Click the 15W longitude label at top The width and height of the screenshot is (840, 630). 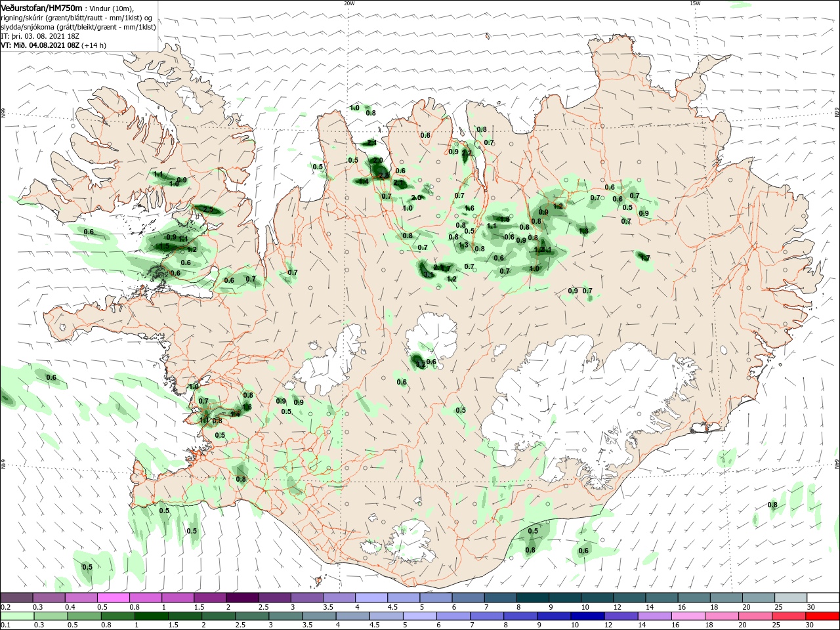click(x=696, y=3)
